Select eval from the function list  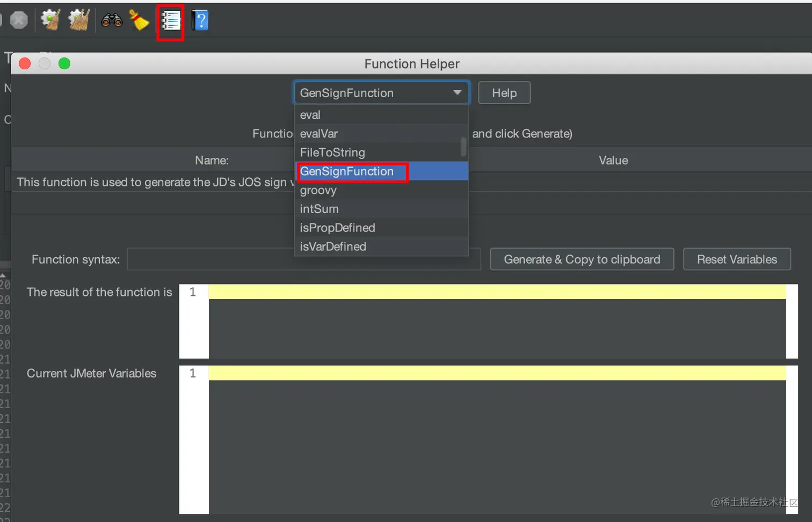[x=382, y=115]
